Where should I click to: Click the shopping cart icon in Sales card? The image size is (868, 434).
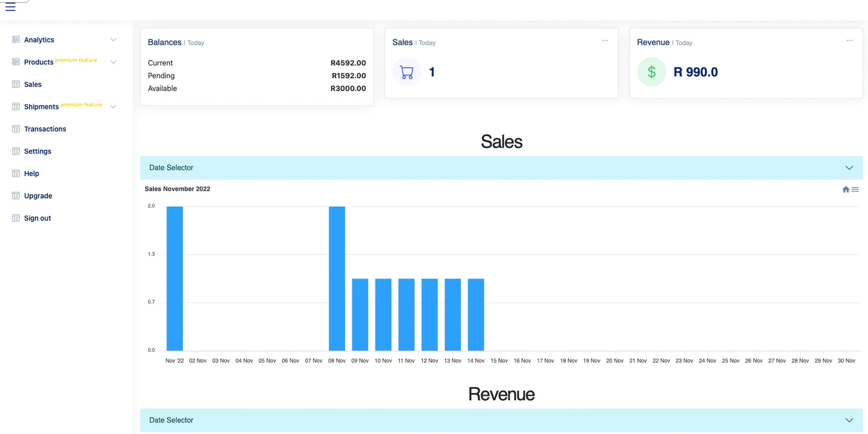tap(407, 72)
